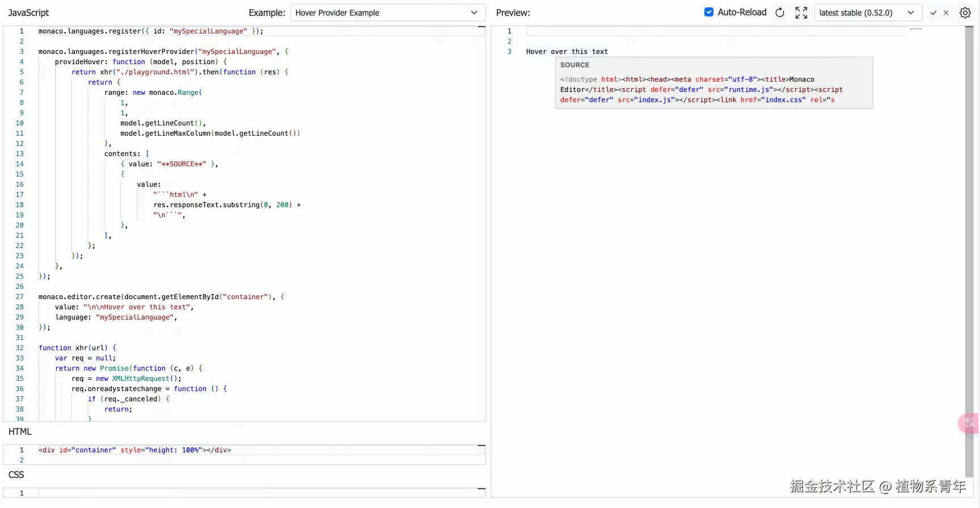Click the JavaScript section label
Screen dimensions: 980x508
(28, 12)
